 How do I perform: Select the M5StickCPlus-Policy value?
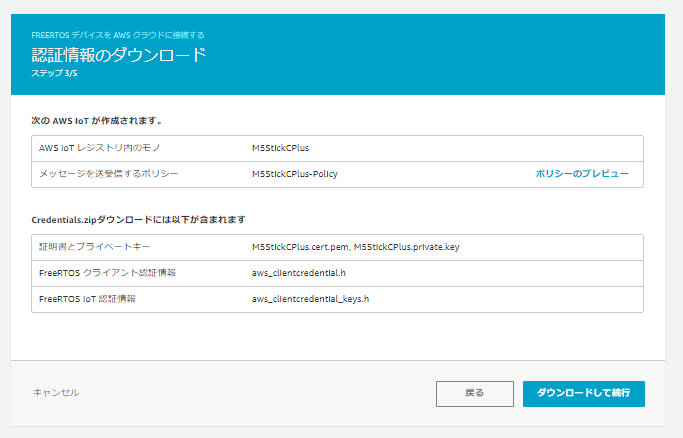(x=295, y=174)
